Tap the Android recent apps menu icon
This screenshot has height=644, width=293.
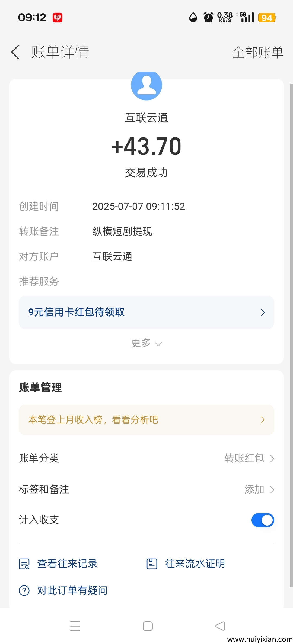(75, 626)
